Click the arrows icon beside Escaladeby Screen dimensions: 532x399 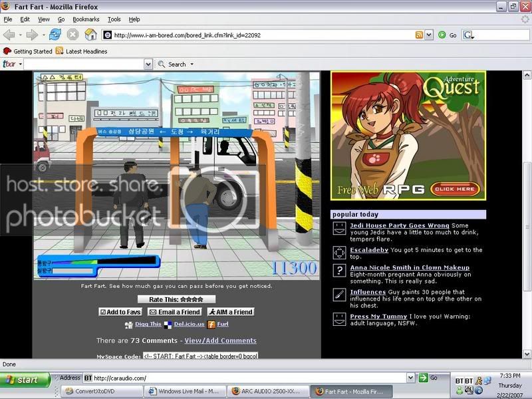339,253
